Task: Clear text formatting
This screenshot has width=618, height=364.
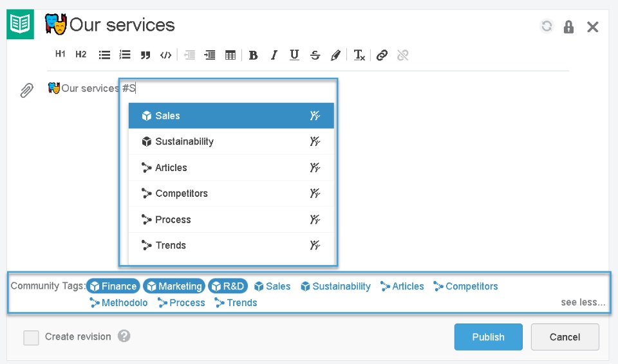Action: point(359,55)
